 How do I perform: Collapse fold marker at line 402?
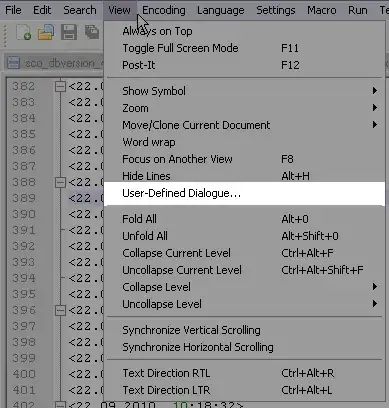60,405
